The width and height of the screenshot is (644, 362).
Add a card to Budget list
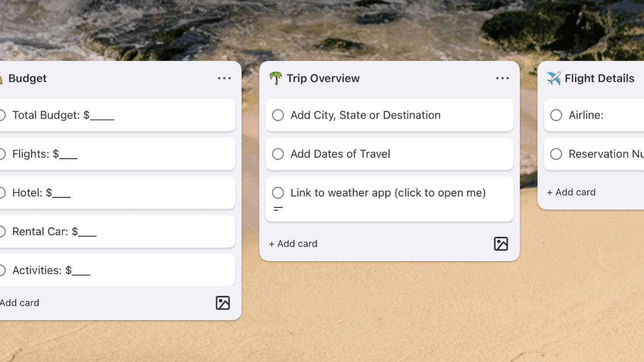[20, 303]
